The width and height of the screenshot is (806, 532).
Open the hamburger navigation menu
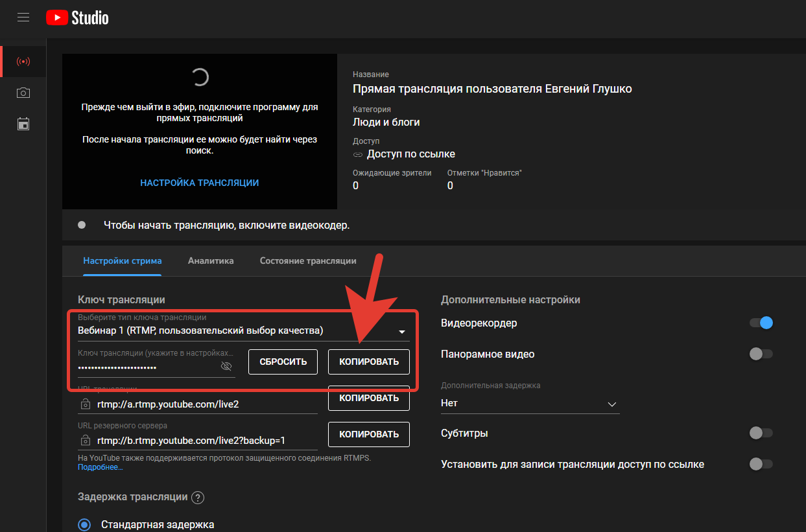pyautogui.click(x=23, y=17)
